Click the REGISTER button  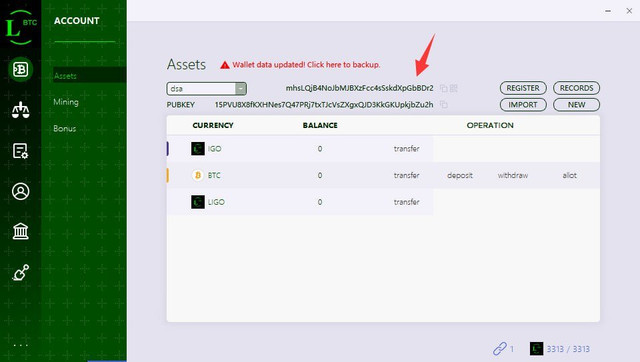click(x=523, y=88)
